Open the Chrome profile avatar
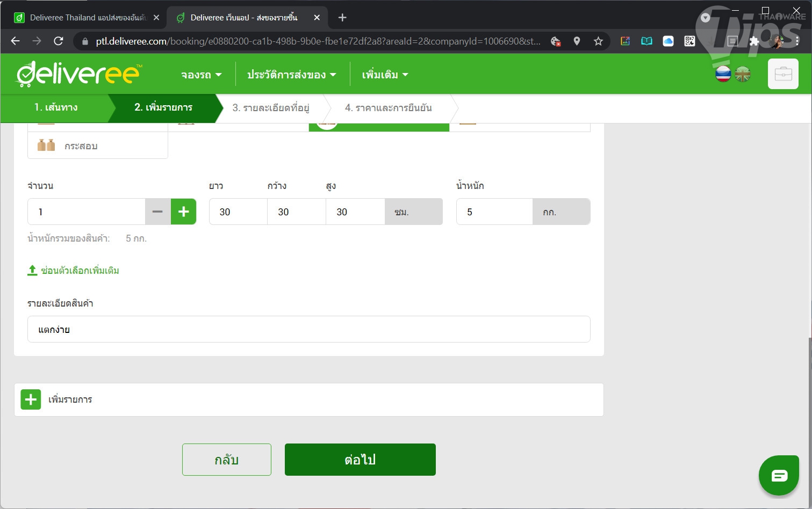This screenshot has height=509, width=812. click(777, 41)
